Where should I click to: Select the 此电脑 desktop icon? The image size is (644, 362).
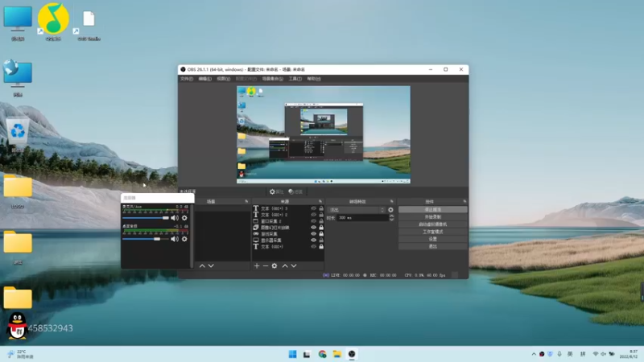click(18, 23)
